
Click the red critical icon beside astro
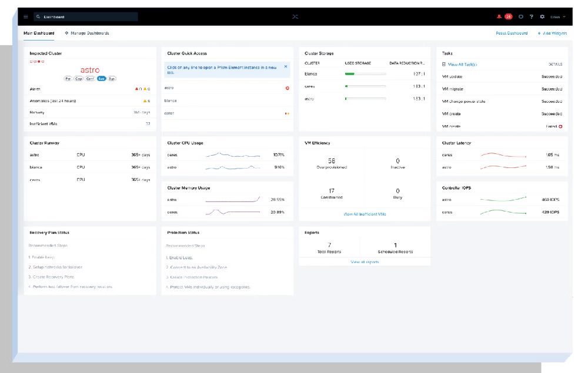(x=287, y=88)
